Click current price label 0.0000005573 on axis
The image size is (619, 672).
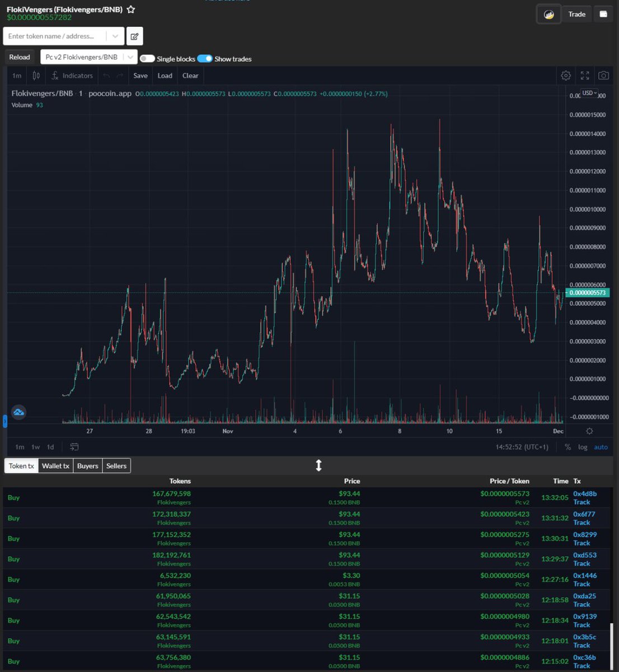[587, 293]
